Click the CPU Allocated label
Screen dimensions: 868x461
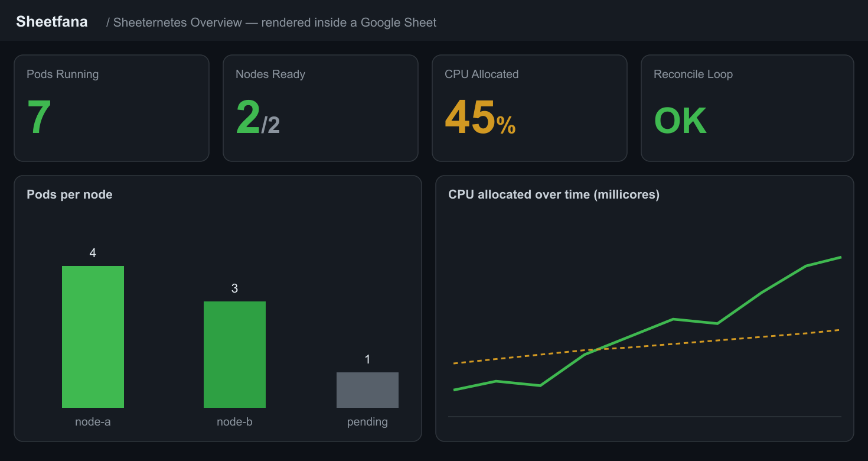pyautogui.click(x=482, y=74)
